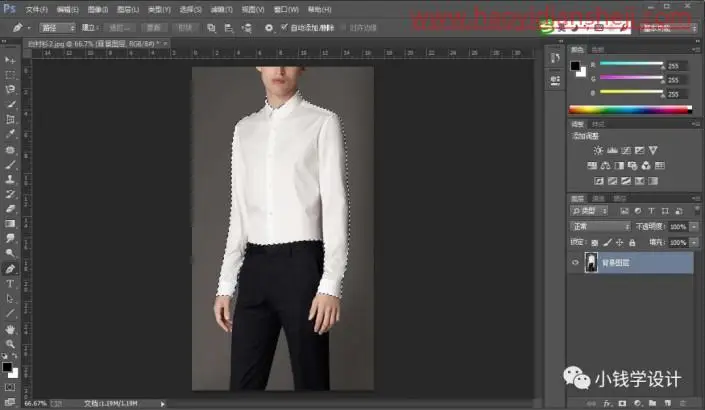The width and height of the screenshot is (705, 410).
Task: Toggle lock position in Layers panel
Action: coord(620,243)
